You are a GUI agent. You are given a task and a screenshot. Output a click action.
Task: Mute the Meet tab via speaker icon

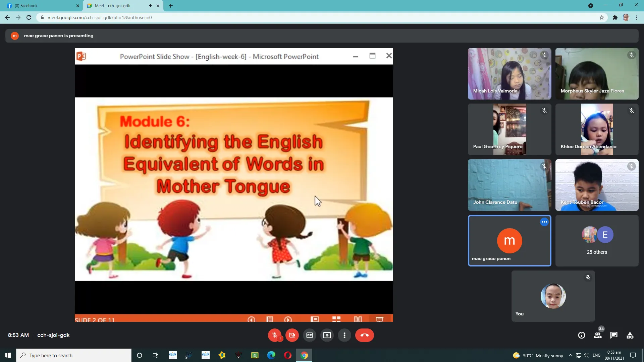tap(151, 6)
